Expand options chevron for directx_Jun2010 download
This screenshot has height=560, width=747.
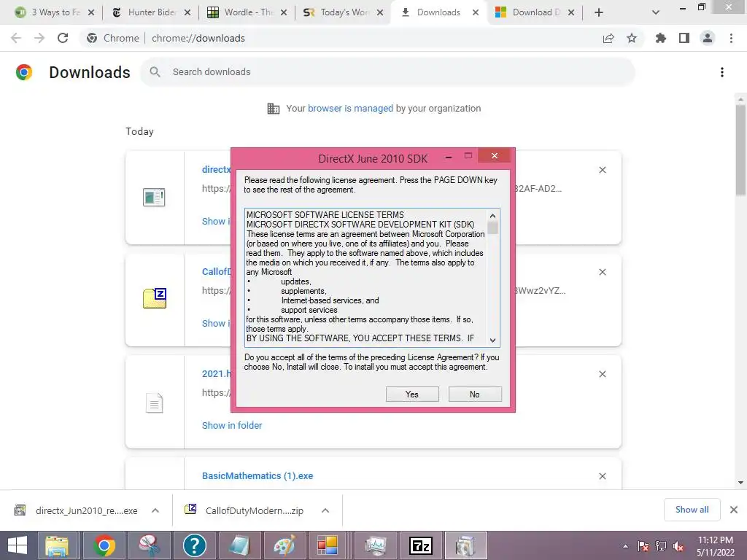(155, 510)
